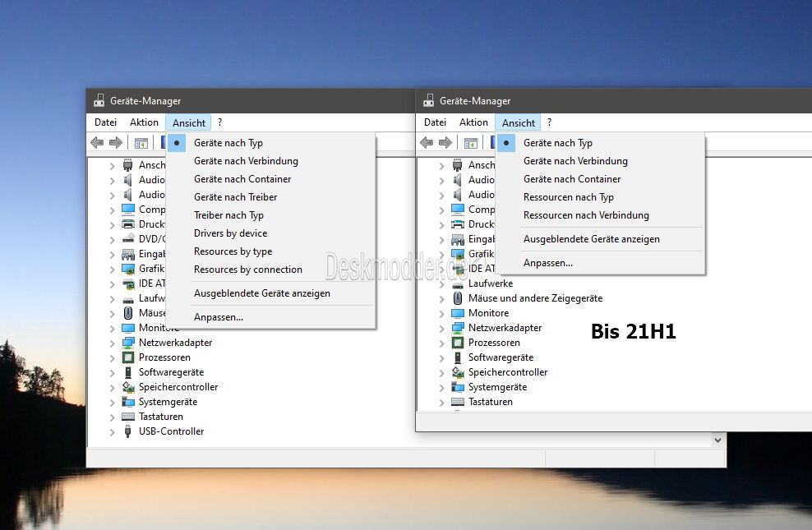Click Netzwerkadapter icon in right window
Viewport: 812px width, 530px height.
click(458, 328)
